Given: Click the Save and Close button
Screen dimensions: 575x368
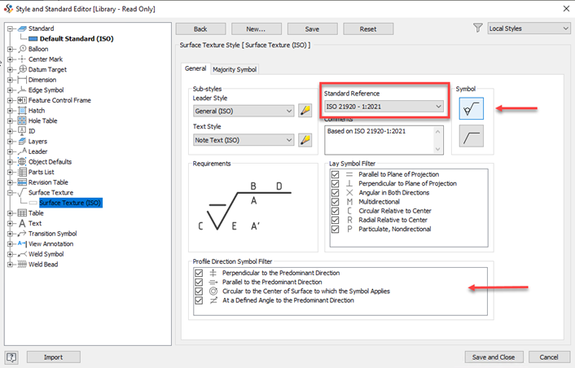Looking at the screenshot, I should coord(493,357).
